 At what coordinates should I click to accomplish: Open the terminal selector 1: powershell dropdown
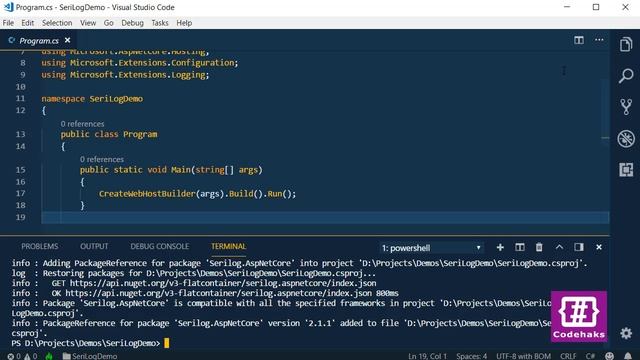(x=432, y=248)
